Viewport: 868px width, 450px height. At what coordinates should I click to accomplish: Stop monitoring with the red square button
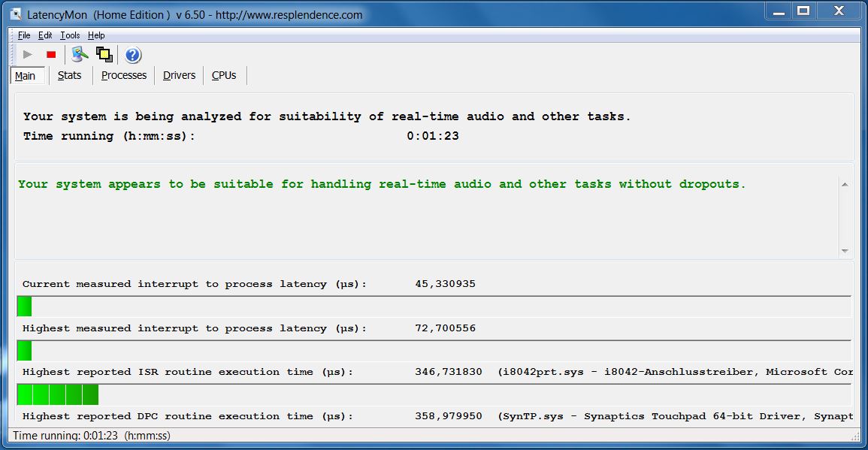point(51,54)
